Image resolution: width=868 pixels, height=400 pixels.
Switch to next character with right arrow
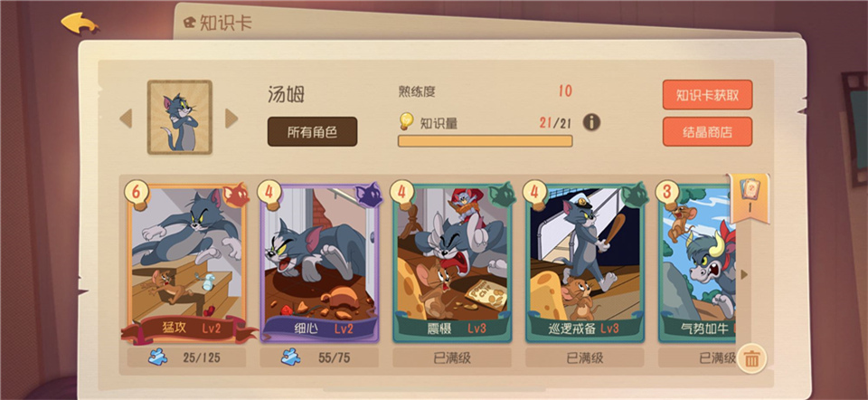pyautogui.click(x=231, y=118)
